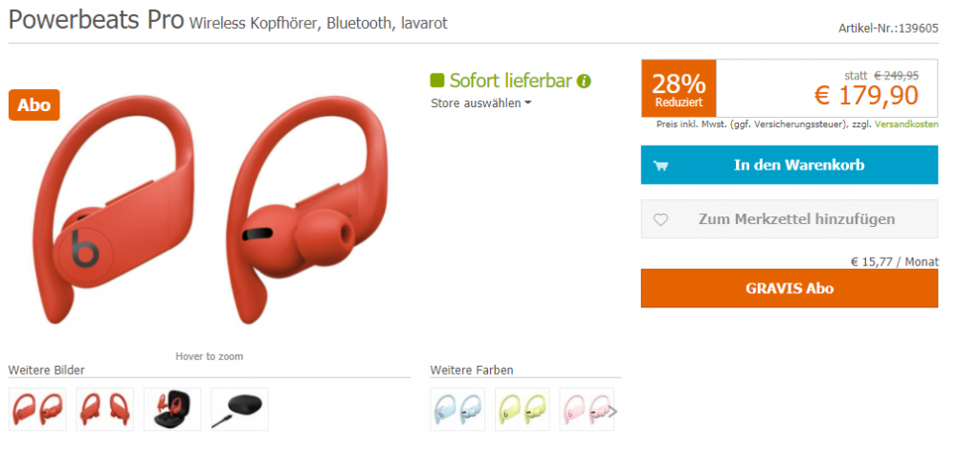
Task: Select the pink color variant
Action: click(x=585, y=409)
